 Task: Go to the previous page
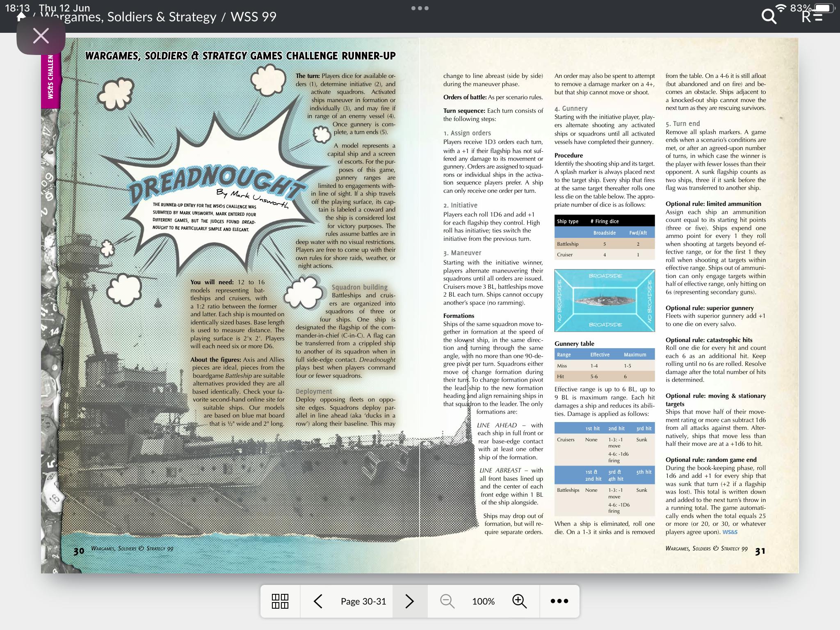click(x=318, y=601)
